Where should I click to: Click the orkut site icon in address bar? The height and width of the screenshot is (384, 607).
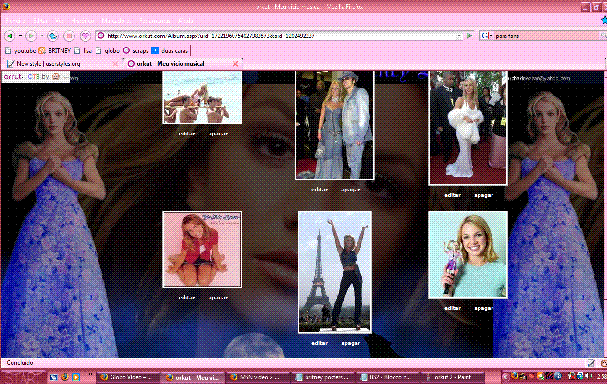pyautogui.click(x=101, y=36)
